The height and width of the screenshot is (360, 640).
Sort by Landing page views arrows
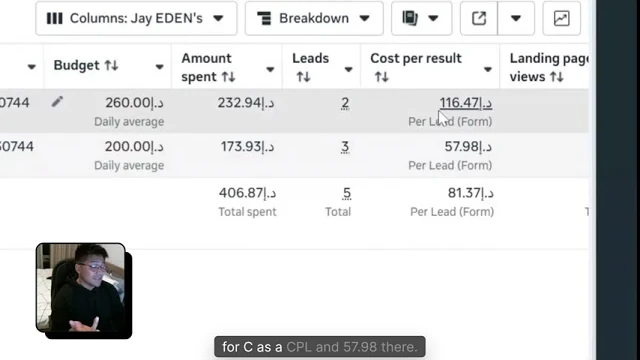[x=557, y=77]
